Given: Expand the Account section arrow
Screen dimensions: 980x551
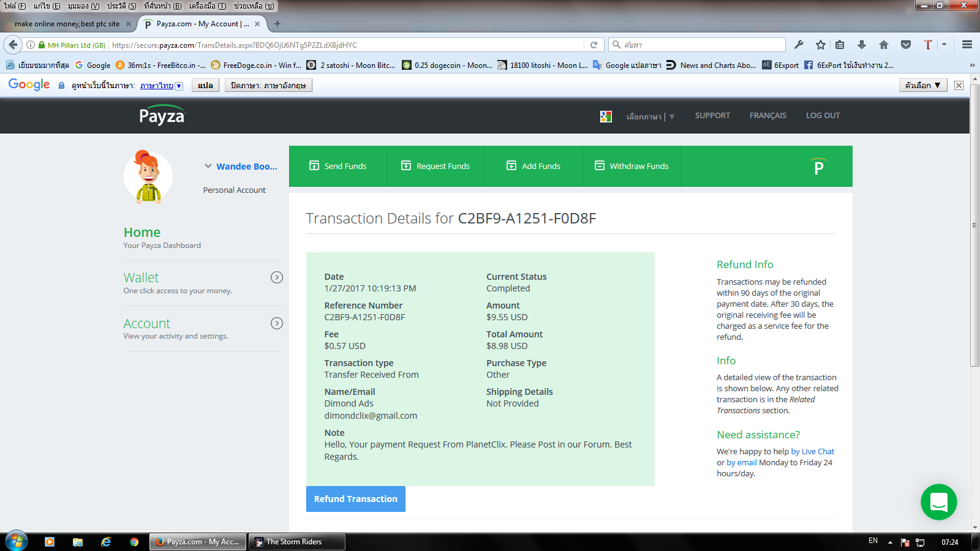Looking at the screenshot, I should tap(277, 323).
